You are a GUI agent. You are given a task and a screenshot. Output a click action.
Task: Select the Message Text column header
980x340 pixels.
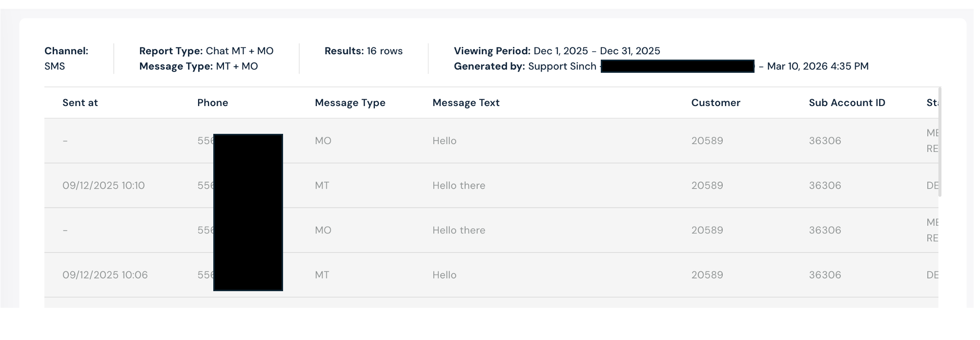pos(466,103)
